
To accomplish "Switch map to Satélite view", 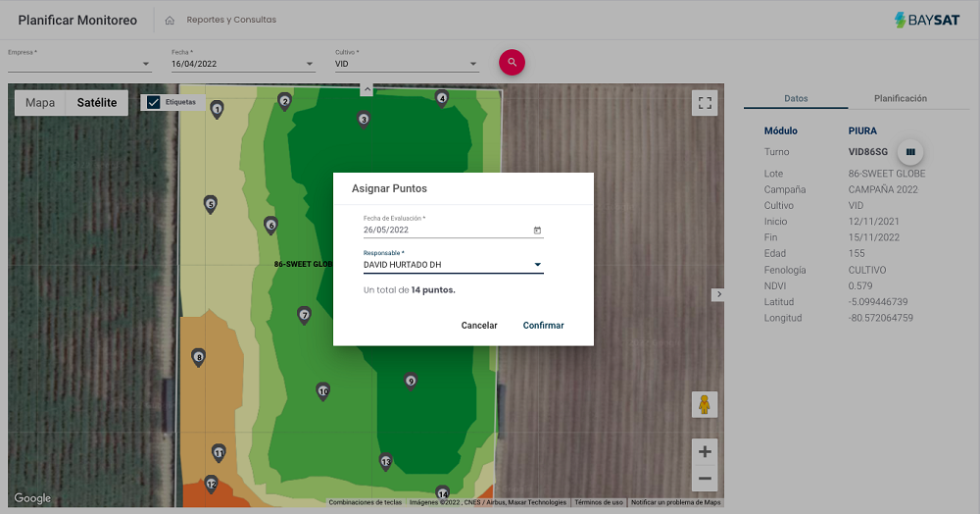I will coord(97,103).
